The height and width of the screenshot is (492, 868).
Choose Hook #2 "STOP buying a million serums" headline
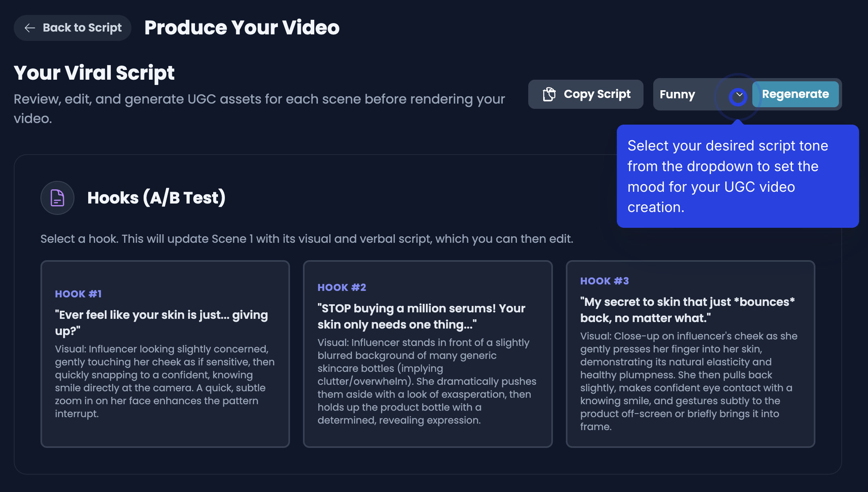tap(421, 316)
